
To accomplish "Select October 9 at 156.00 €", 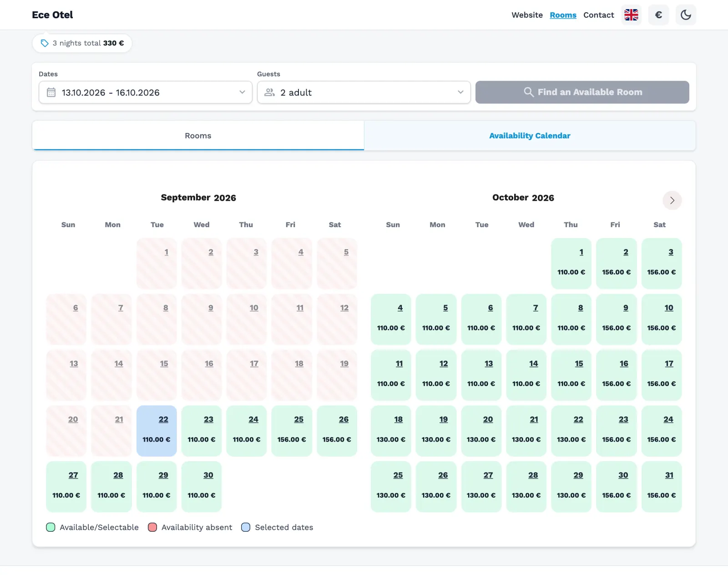I will tap(617, 319).
